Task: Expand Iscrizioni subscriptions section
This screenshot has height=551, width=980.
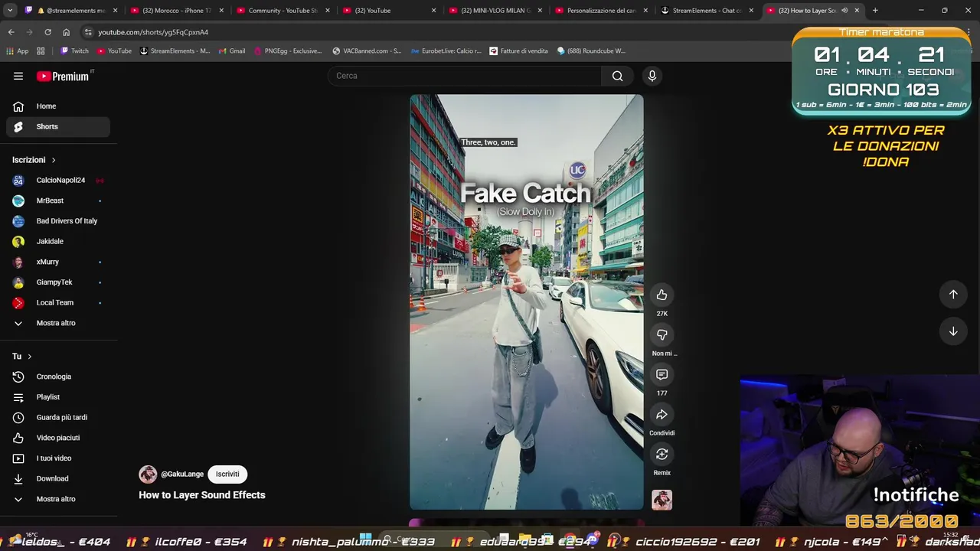Action: click(34, 160)
